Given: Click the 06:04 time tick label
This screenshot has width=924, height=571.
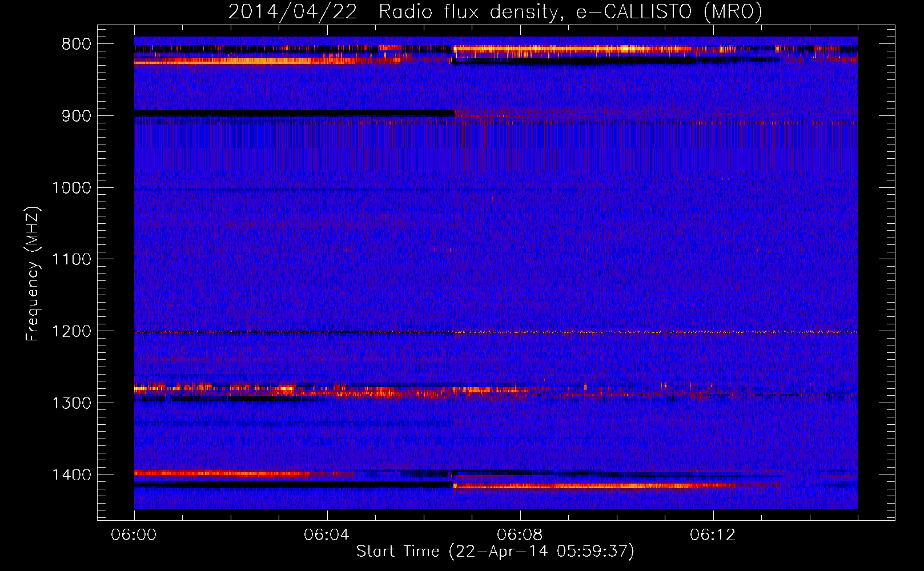Looking at the screenshot, I should (x=327, y=535).
